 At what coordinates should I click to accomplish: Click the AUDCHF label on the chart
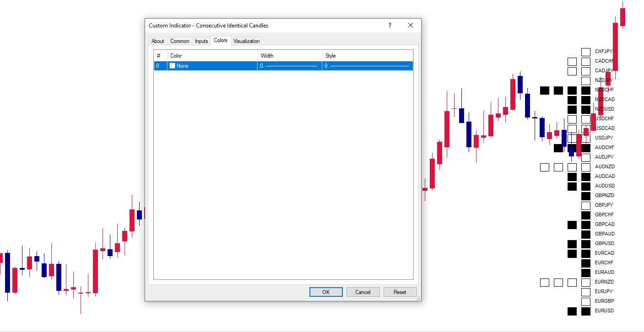click(605, 147)
